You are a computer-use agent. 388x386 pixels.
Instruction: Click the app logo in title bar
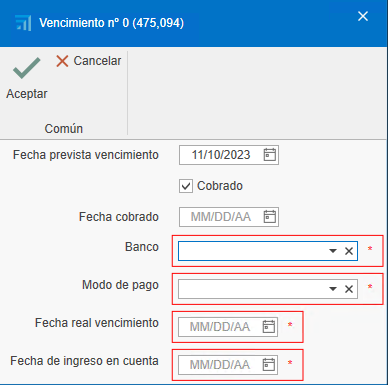[23, 23]
